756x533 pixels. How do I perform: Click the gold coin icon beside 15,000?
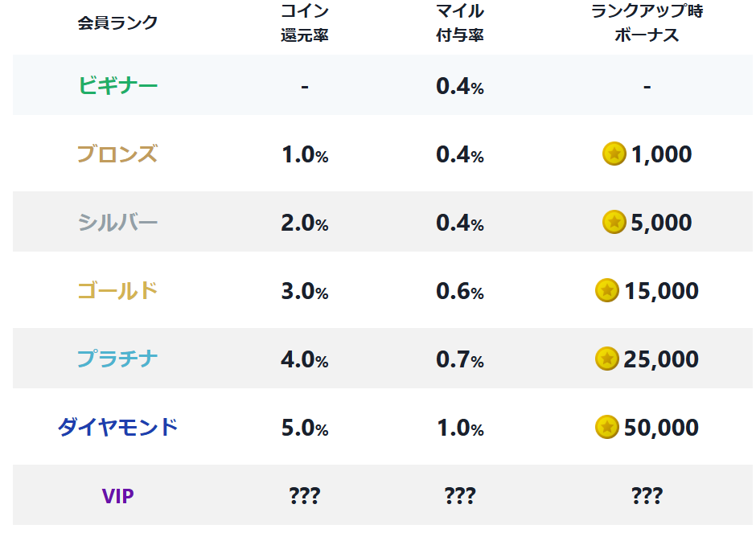(x=607, y=290)
